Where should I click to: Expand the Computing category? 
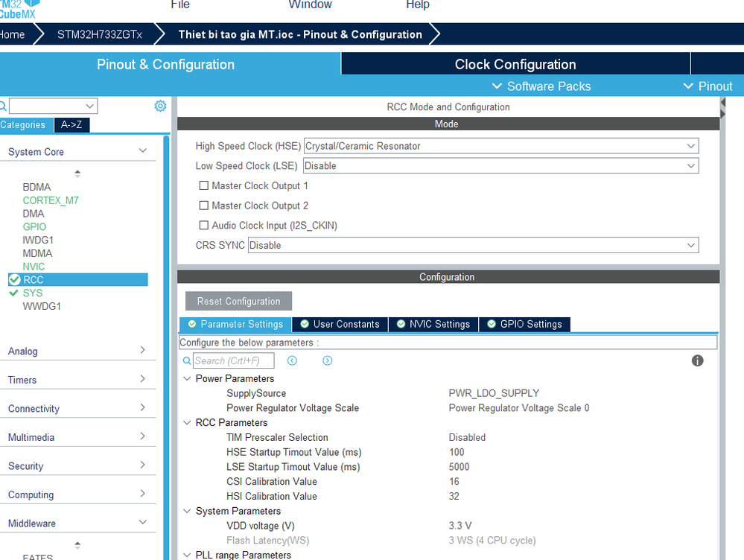click(x=142, y=494)
